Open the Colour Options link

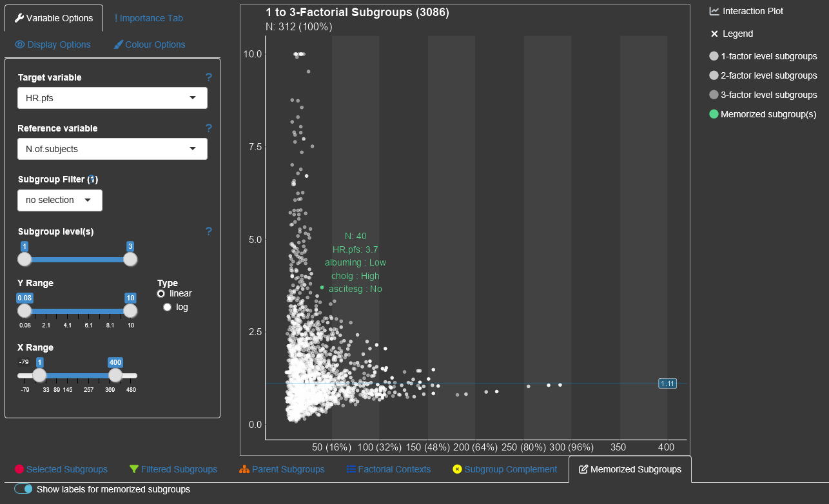[149, 44]
